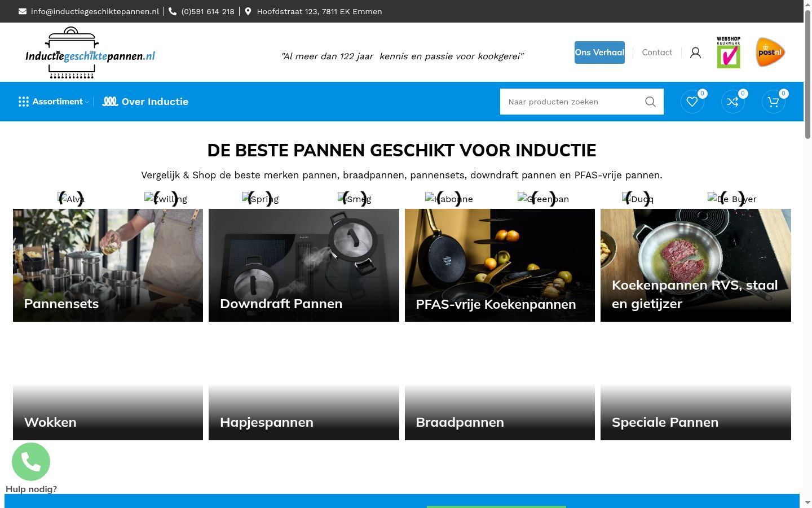Expand the Assortiment dropdown menu
This screenshot has height=508, width=812.
coord(54,102)
